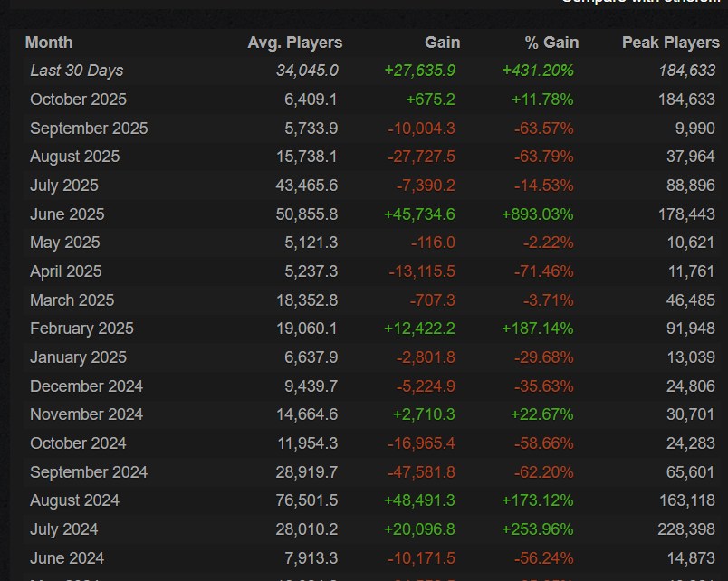Select the June 2024 month cell
The image size is (728, 581).
[67, 557]
